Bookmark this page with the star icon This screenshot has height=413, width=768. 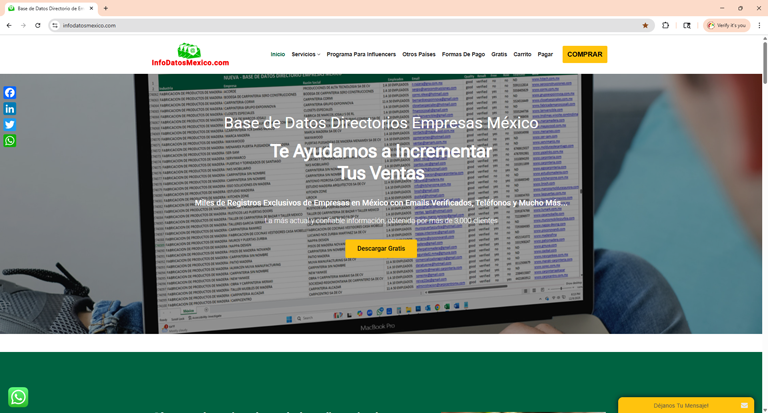645,25
